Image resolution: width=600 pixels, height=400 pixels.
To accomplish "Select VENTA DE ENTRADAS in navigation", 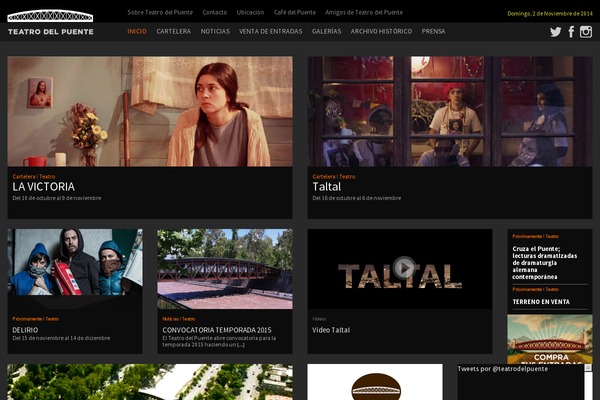I will [271, 31].
